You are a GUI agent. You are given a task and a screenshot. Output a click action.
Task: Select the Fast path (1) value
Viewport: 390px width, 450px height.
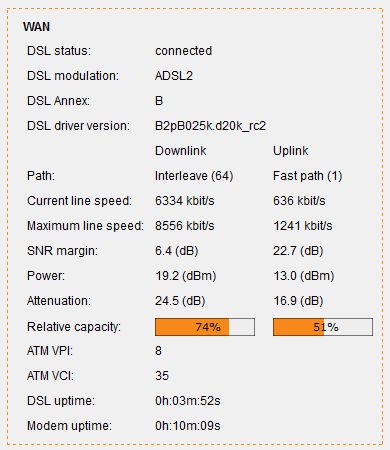tap(308, 176)
